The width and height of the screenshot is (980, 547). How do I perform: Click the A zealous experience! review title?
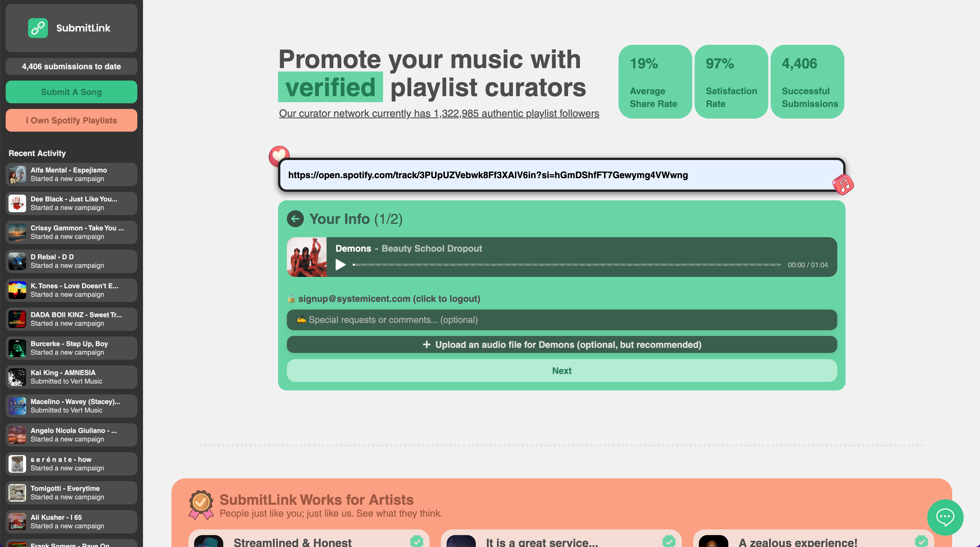[x=798, y=542]
